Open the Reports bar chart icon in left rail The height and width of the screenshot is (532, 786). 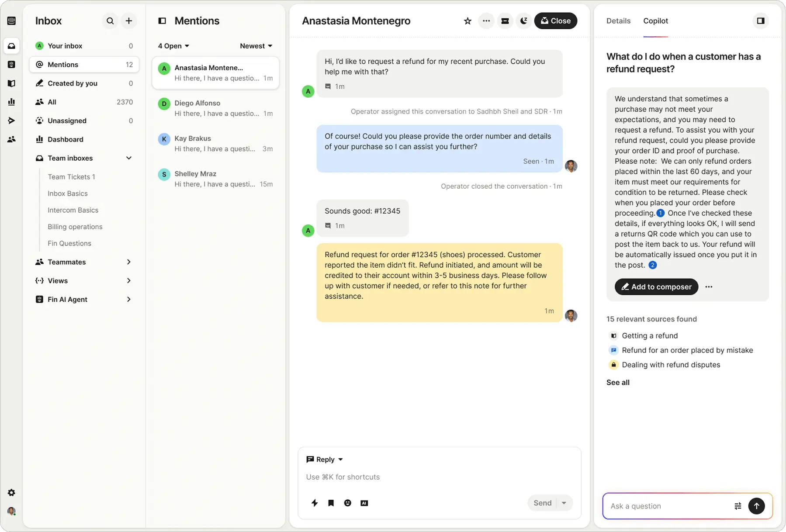point(11,102)
